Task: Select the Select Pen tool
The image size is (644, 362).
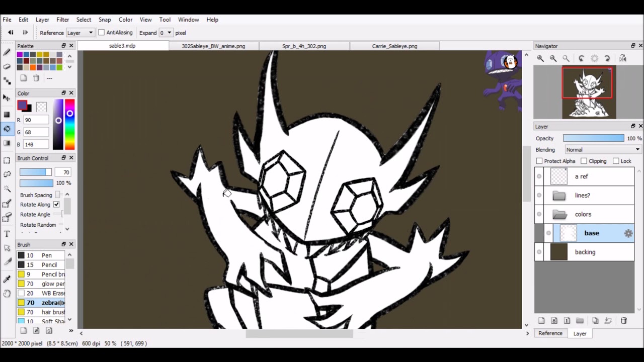Action: (7, 203)
